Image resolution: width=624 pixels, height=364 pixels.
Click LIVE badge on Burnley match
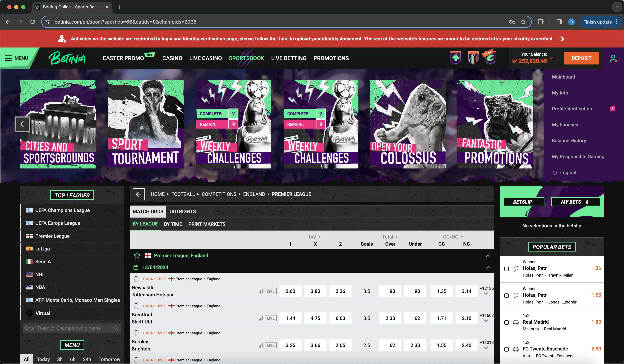270,345
